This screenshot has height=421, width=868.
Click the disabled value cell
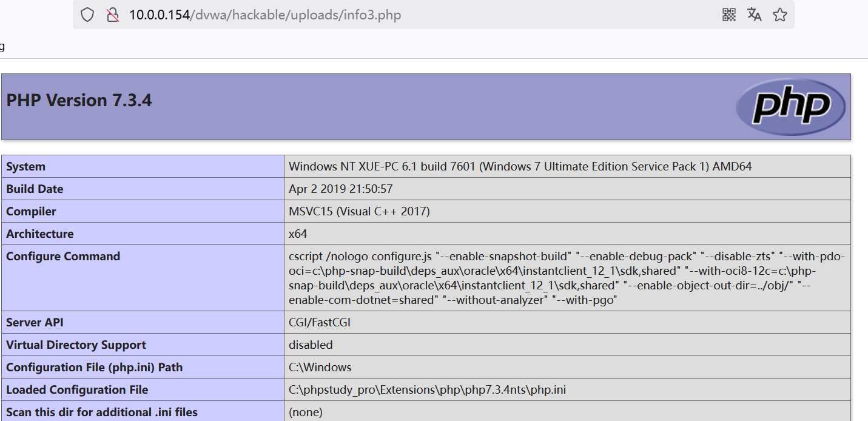coord(567,345)
